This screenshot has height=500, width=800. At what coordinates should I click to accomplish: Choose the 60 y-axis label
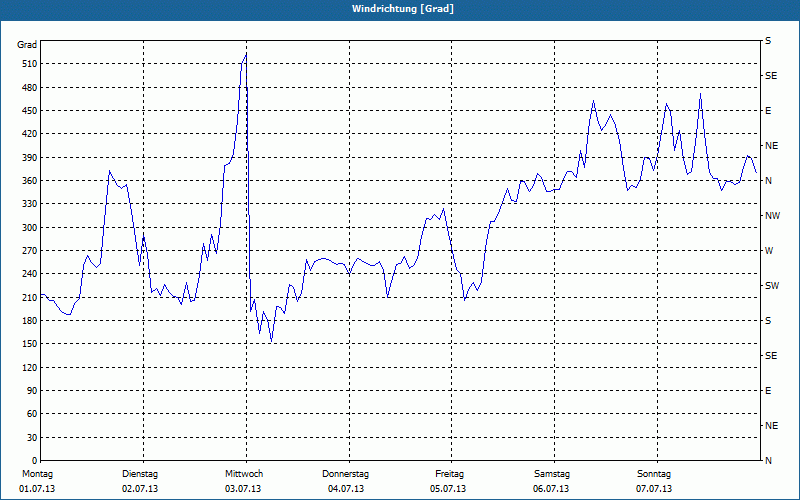coord(32,414)
